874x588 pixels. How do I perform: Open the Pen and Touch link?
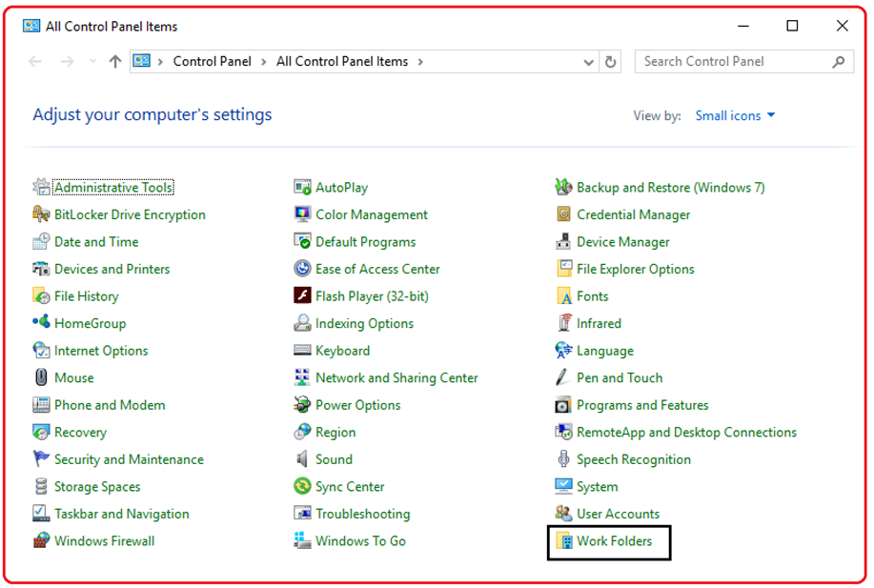[620, 378]
